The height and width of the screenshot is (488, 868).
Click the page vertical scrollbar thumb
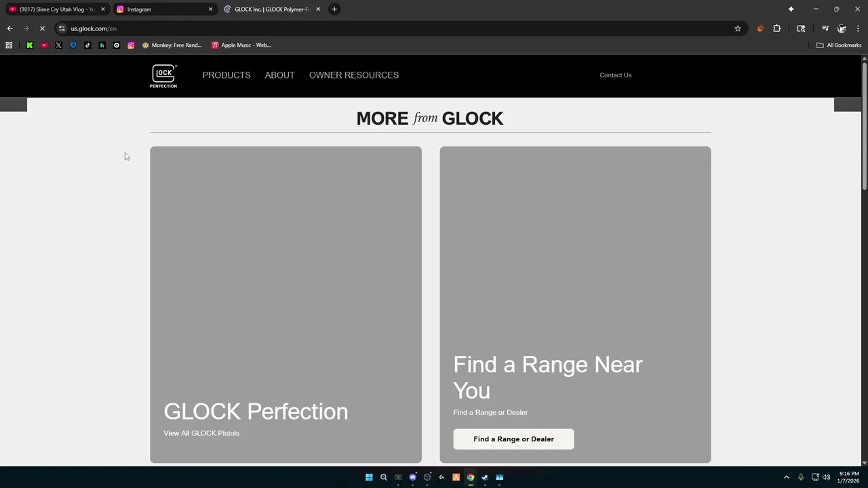[x=865, y=127]
